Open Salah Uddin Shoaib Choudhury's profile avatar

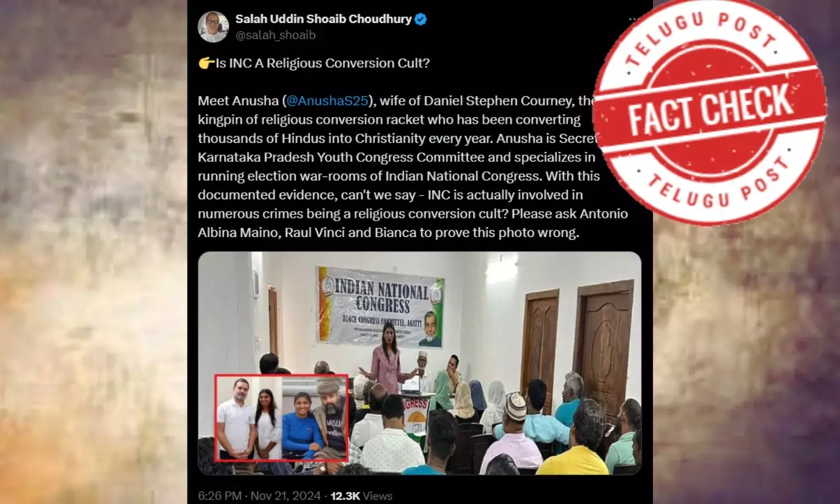(213, 27)
